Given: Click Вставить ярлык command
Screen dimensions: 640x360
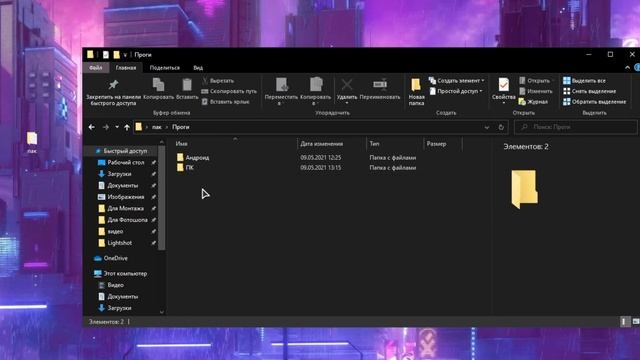Looking at the screenshot, I should point(225,102).
